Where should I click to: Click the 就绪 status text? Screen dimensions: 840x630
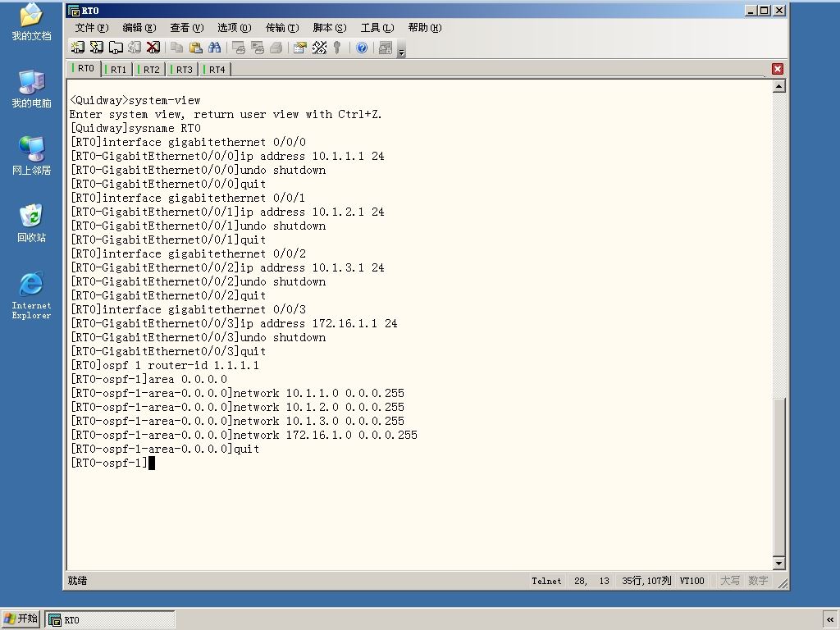(x=78, y=580)
